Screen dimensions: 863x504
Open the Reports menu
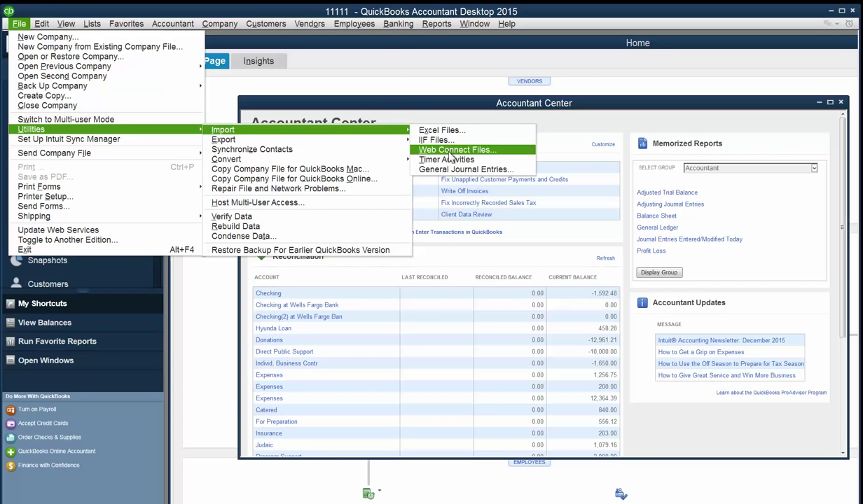(436, 24)
